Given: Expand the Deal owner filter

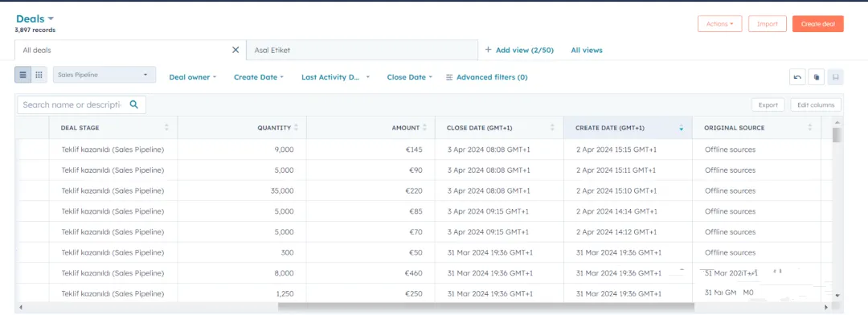Looking at the screenshot, I should [x=192, y=77].
